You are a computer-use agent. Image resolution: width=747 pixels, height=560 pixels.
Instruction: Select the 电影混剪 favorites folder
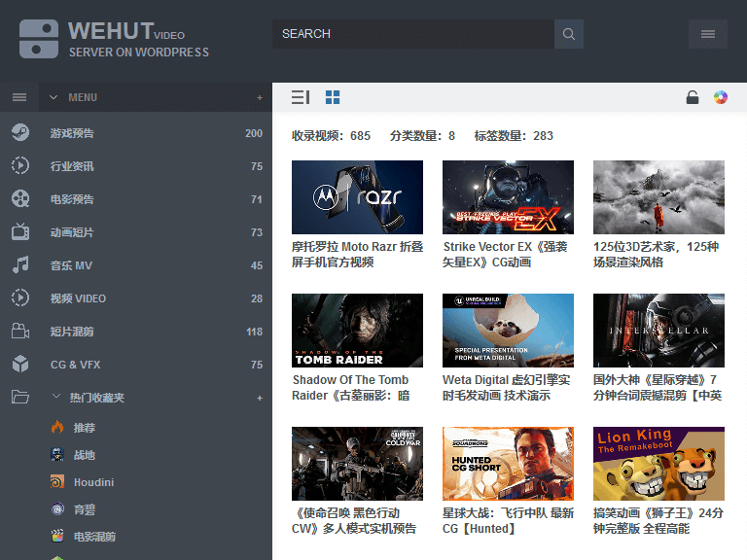pos(94,537)
